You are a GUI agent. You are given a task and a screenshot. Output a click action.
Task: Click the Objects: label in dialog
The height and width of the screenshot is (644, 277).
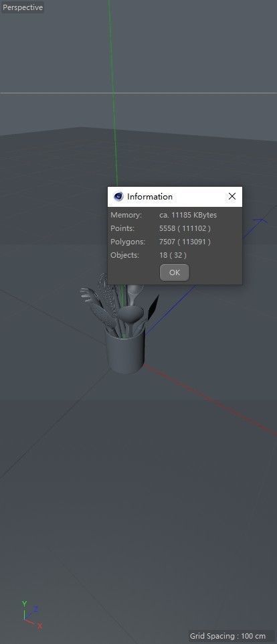[124, 255]
